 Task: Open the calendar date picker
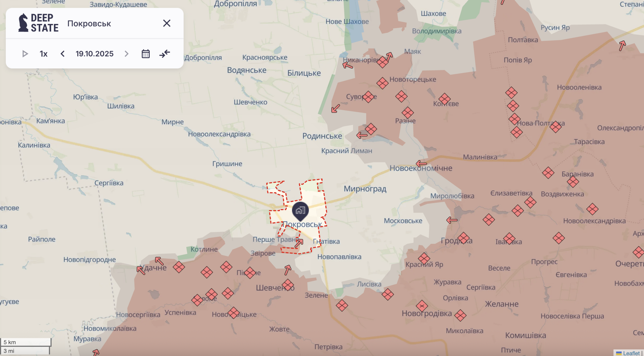pos(146,54)
